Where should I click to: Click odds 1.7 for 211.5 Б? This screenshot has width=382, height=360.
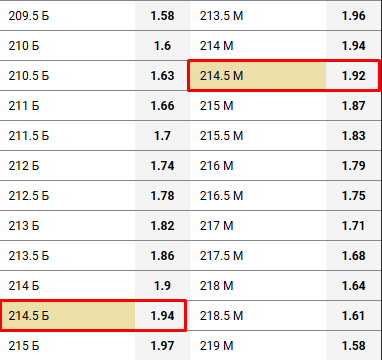(162, 136)
